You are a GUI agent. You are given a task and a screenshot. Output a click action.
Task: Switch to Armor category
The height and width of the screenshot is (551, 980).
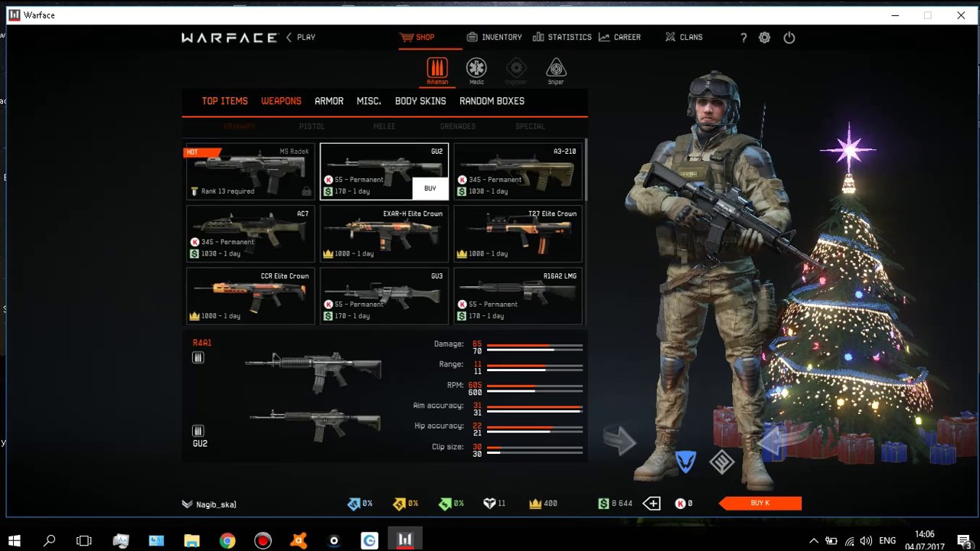(x=329, y=101)
